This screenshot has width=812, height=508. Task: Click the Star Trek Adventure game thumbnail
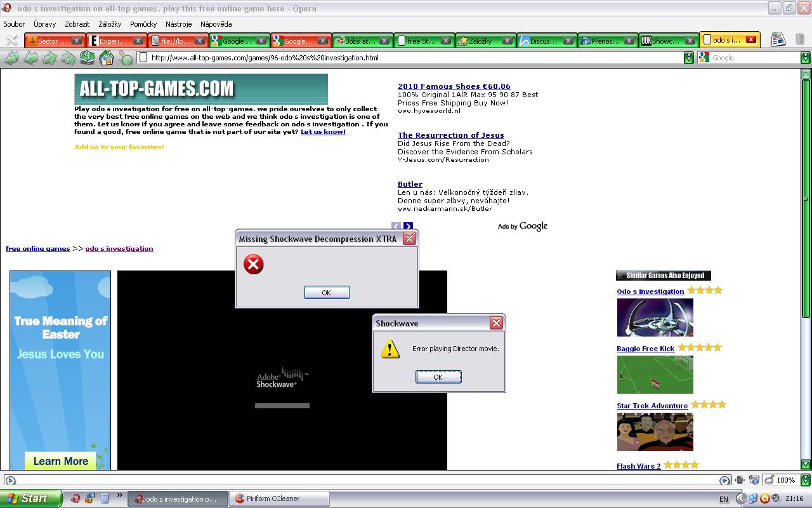655,432
